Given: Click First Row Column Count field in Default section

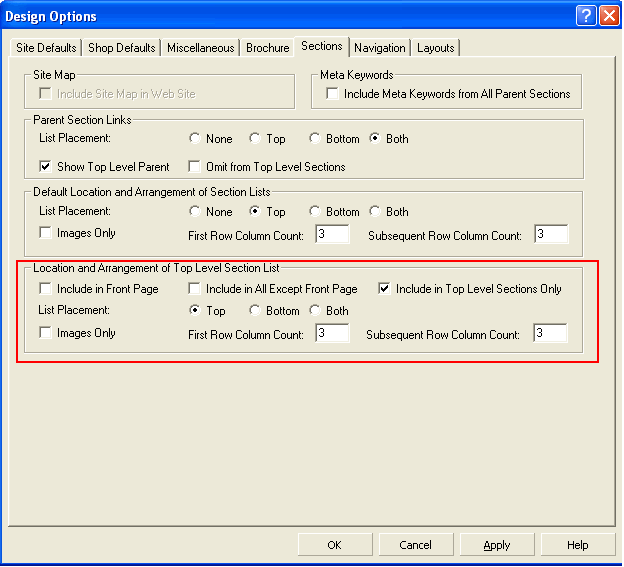Looking at the screenshot, I should tap(332, 235).
